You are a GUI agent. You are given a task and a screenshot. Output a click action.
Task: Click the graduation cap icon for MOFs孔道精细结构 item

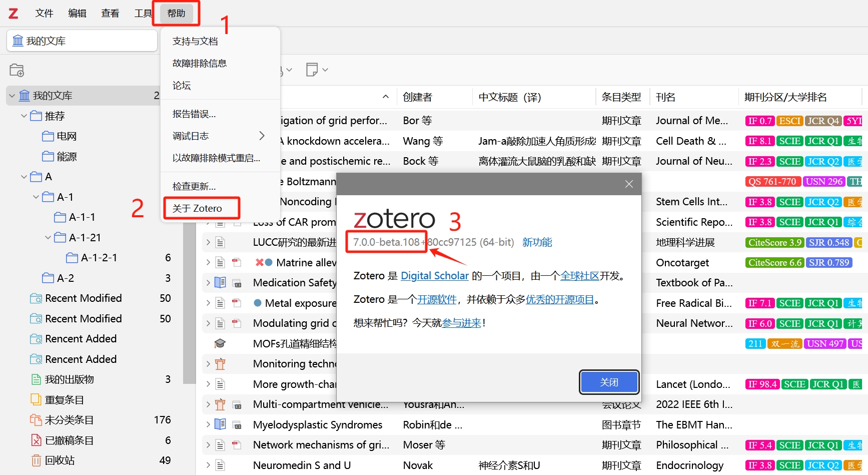[x=220, y=343]
